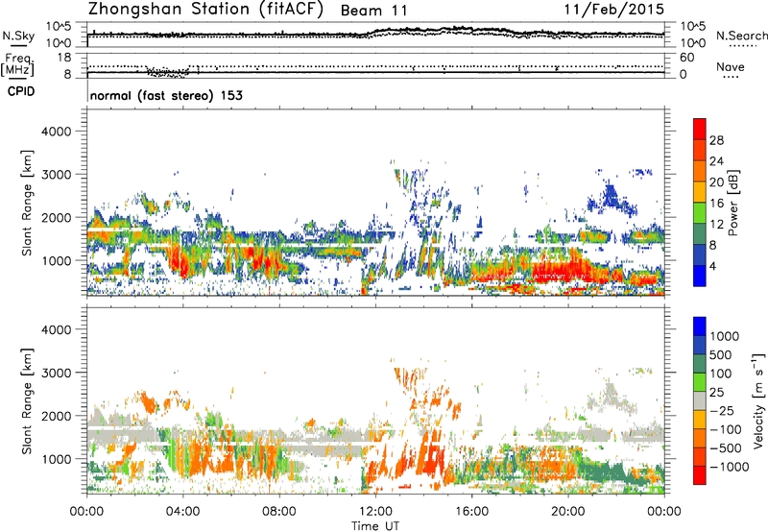Screen dimensions: 768x532
Task: Pick the light green 25–100 Velocity colorbar segment
Action: pyautogui.click(x=700, y=382)
